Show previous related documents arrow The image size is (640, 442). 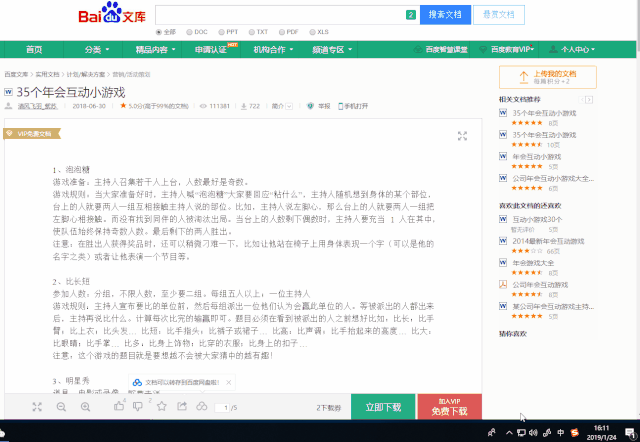click(582, 100)
